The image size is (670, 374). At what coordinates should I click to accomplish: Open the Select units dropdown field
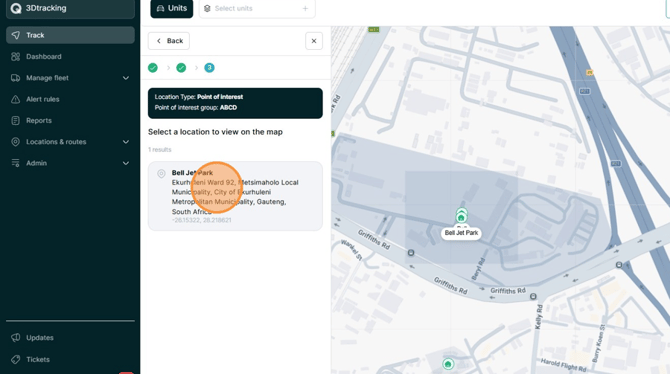click(x=257, y=9)
